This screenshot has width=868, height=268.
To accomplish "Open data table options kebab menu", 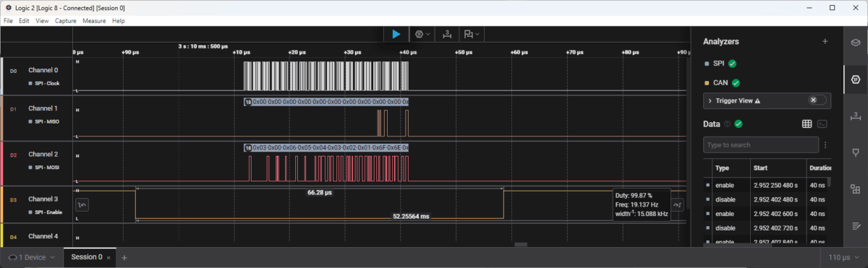I will (x=825, y=145).
